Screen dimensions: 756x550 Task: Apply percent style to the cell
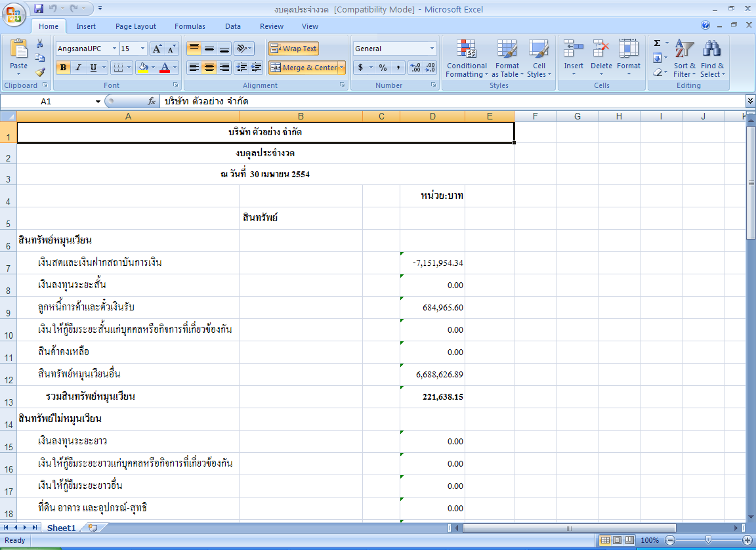tap(382, 68)
